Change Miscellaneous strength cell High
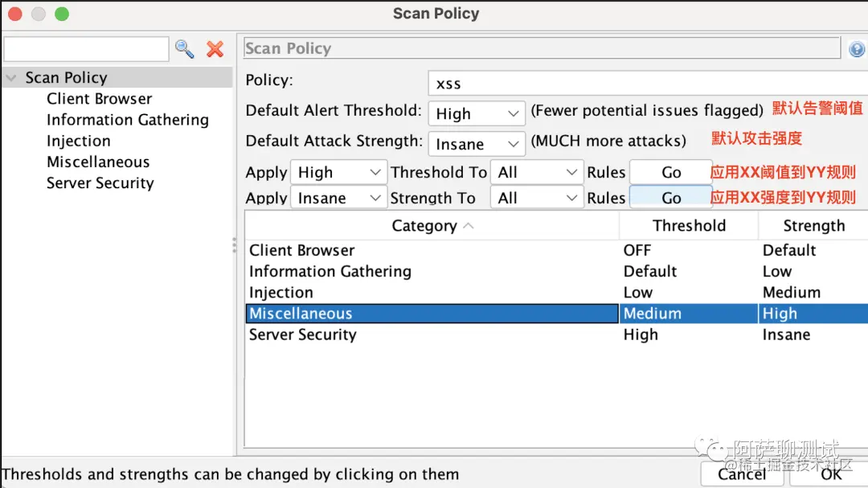The image size is (868, 488). point(813,314)
